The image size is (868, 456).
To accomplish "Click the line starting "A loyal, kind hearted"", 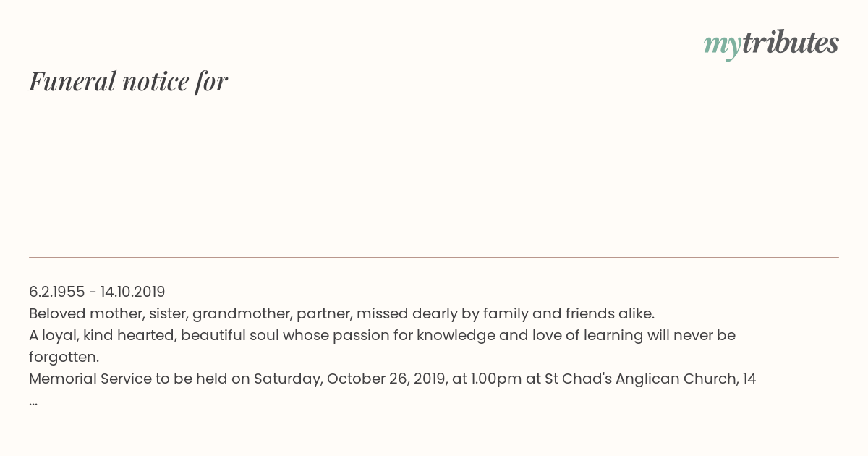I will pyautogui.click(x=382, y=335).
